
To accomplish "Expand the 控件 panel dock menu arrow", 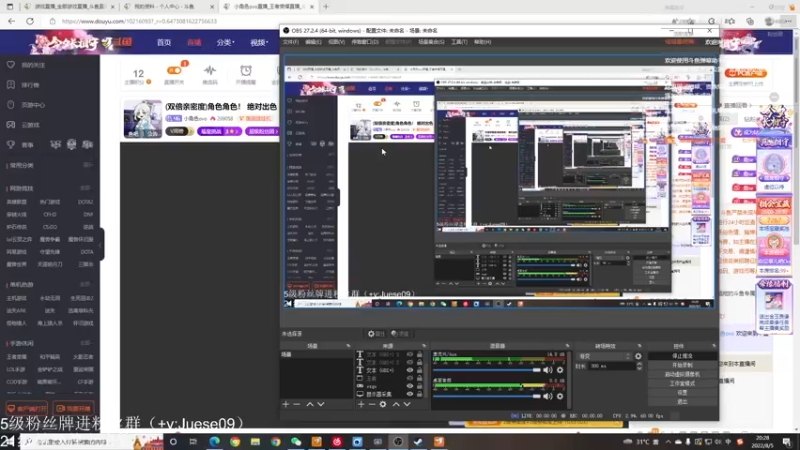I will pos(714,346).
